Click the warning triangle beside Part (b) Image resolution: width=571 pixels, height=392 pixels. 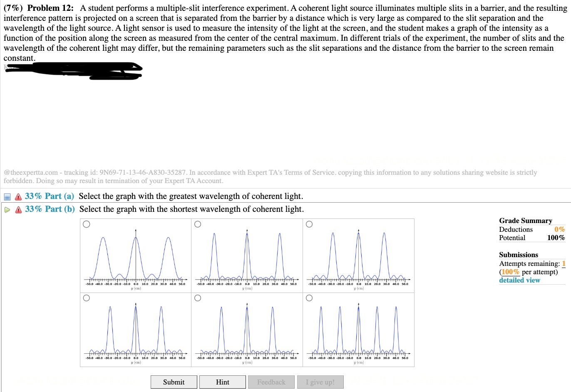pos(17,209)
